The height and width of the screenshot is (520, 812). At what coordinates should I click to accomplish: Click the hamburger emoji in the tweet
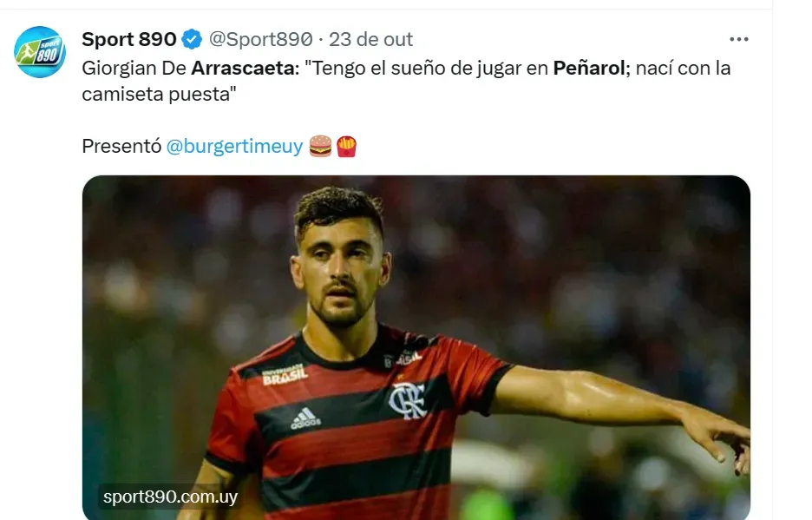(320, 146)
